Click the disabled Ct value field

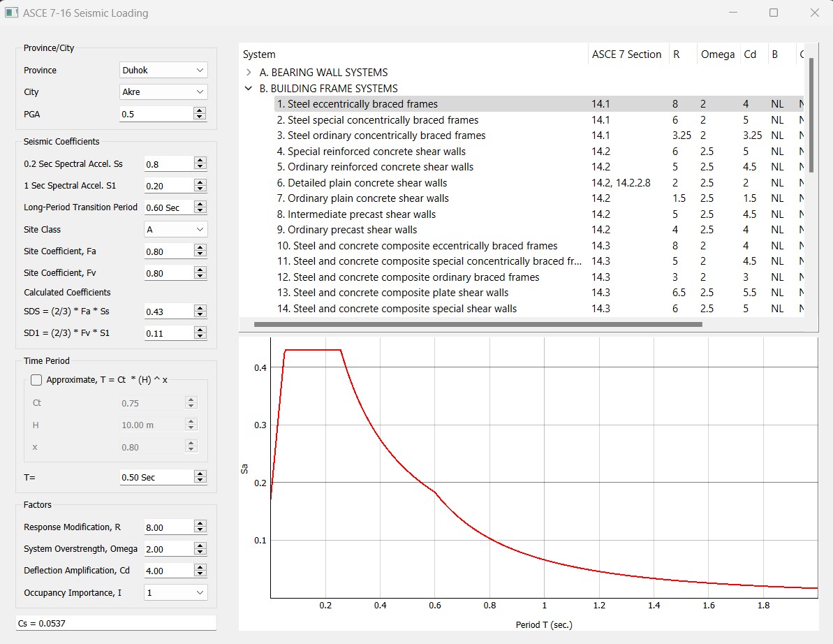pos(153,403)
